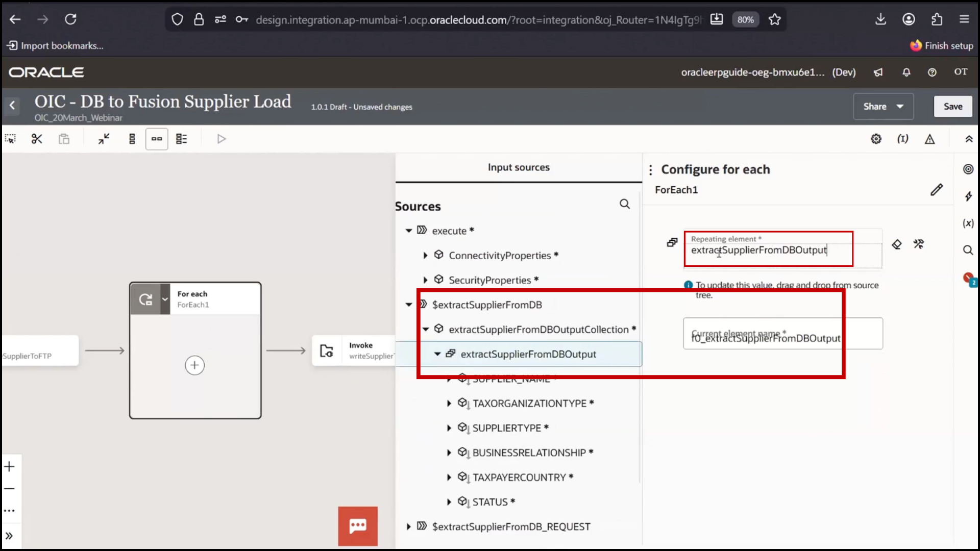This screenshot has height=551, width=980.
Task: Open the business identifiers (I) icon
Action: 903,139
